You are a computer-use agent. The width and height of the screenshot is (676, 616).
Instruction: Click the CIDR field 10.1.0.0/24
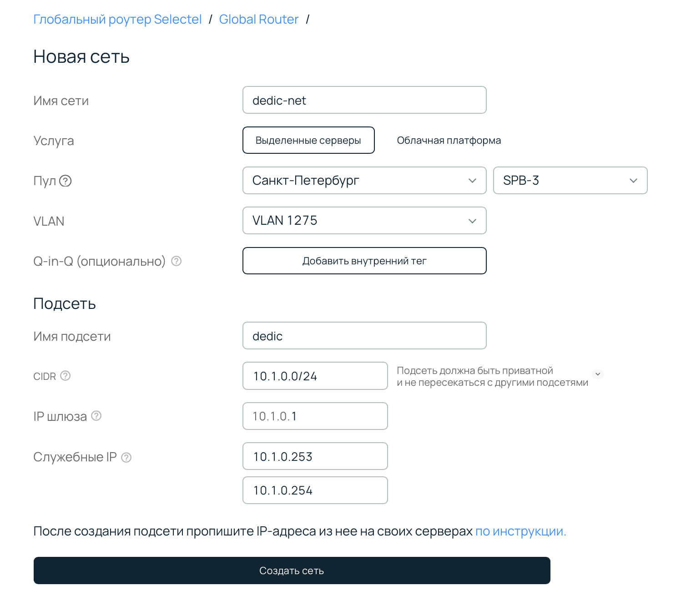click(315, 376)
